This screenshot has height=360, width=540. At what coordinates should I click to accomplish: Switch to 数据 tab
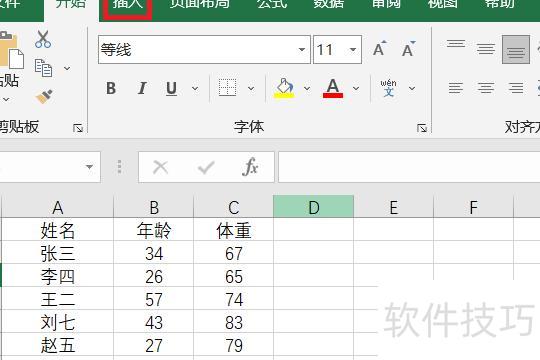coord(329,5)
